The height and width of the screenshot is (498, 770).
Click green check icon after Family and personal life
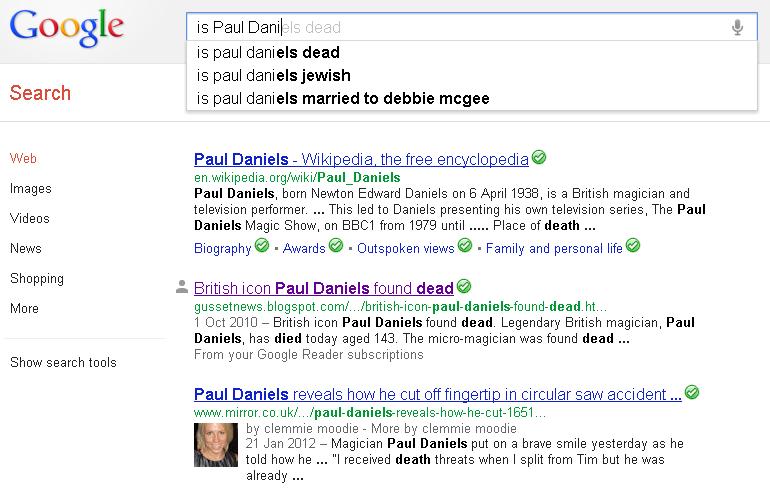(633, 245)
